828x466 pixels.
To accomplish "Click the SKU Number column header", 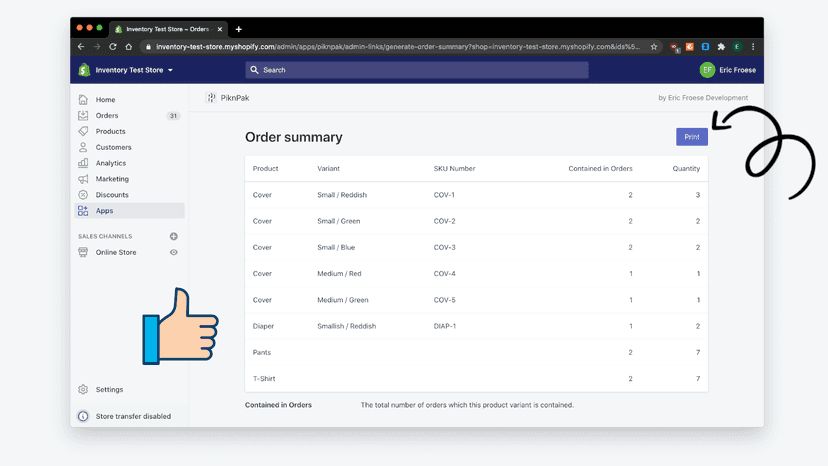I will (x=454, y=169).
